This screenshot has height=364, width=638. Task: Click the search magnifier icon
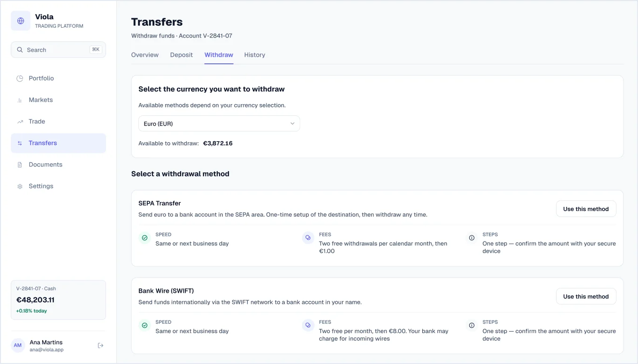click(x=20, y=50)
